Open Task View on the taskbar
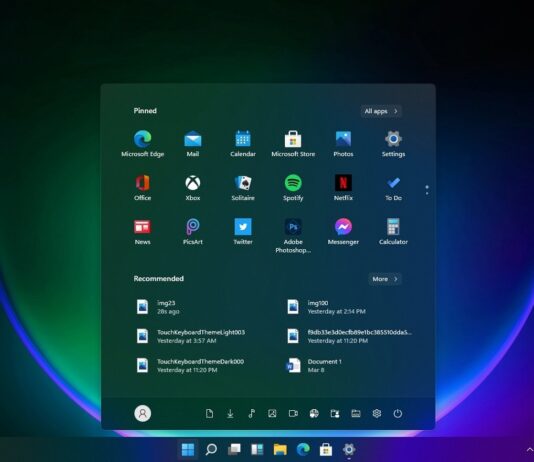Viewport: 534px width, 462px height. coord(234,449)
